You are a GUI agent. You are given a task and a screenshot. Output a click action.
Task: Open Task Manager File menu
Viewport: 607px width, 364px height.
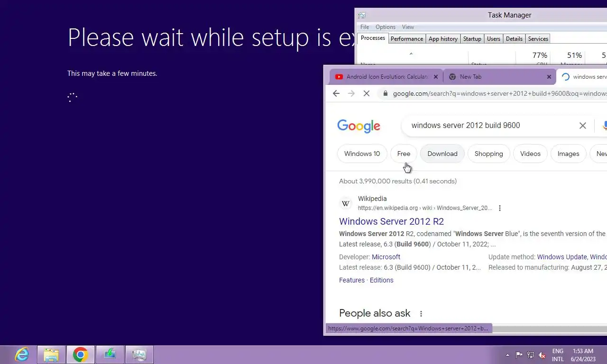pos(365,27)
